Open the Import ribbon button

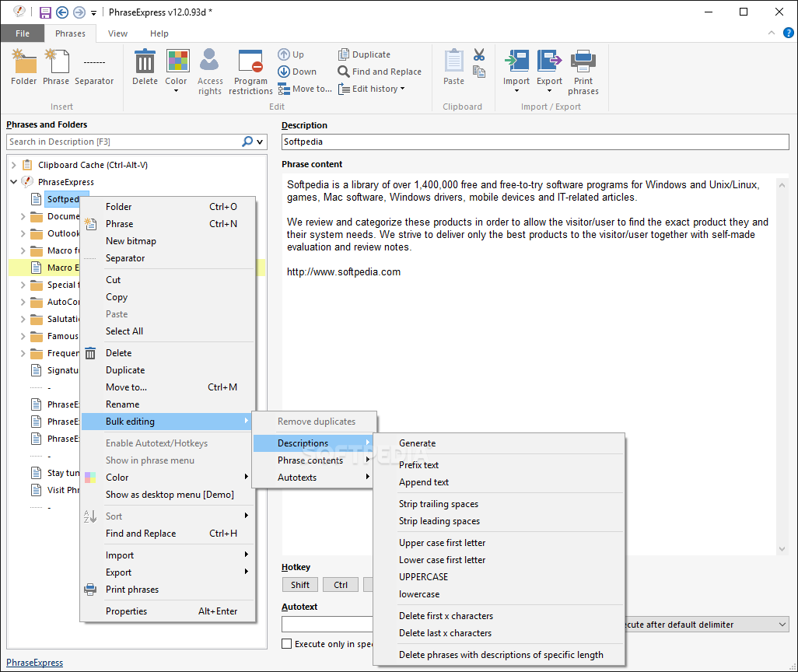(516, 72)
